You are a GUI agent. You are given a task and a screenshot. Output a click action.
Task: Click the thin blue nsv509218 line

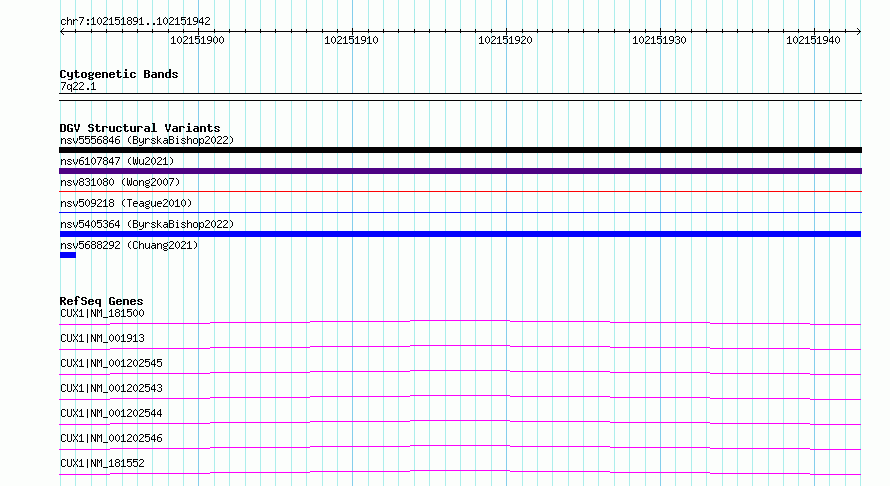point(460,213)
